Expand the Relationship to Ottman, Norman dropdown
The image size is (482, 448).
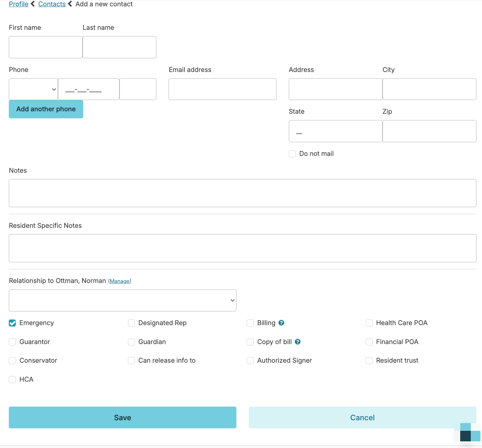(123, 300)
